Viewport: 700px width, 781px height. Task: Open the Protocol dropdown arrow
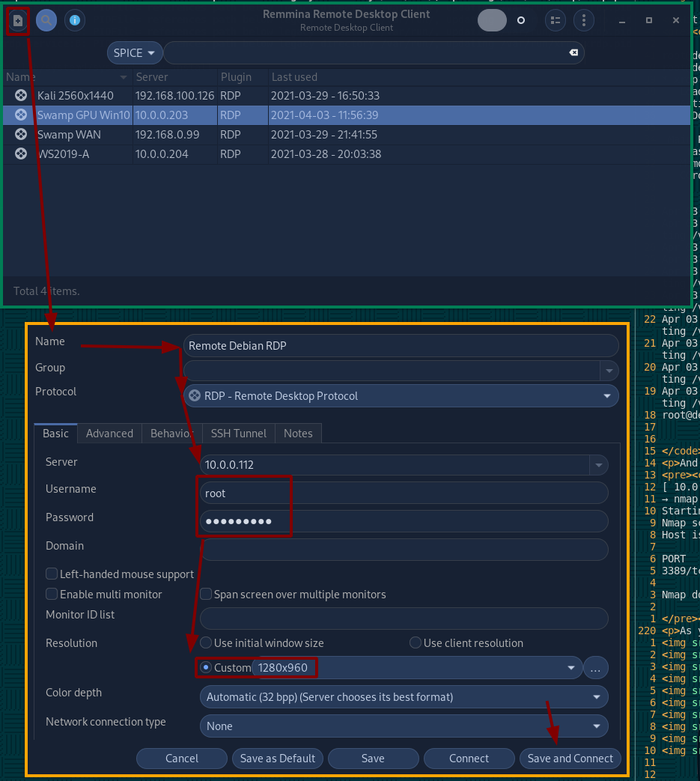[607, 396]
